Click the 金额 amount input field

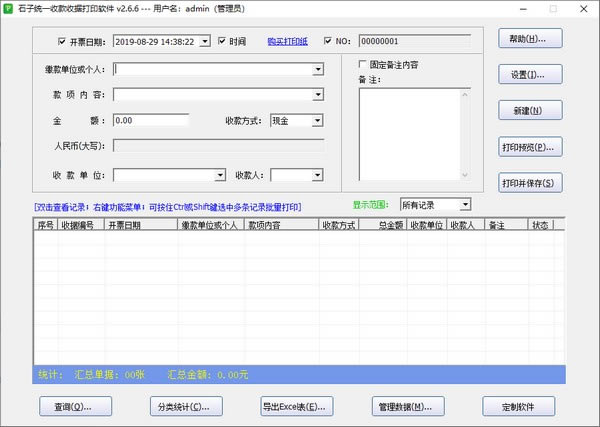point(150,120)
